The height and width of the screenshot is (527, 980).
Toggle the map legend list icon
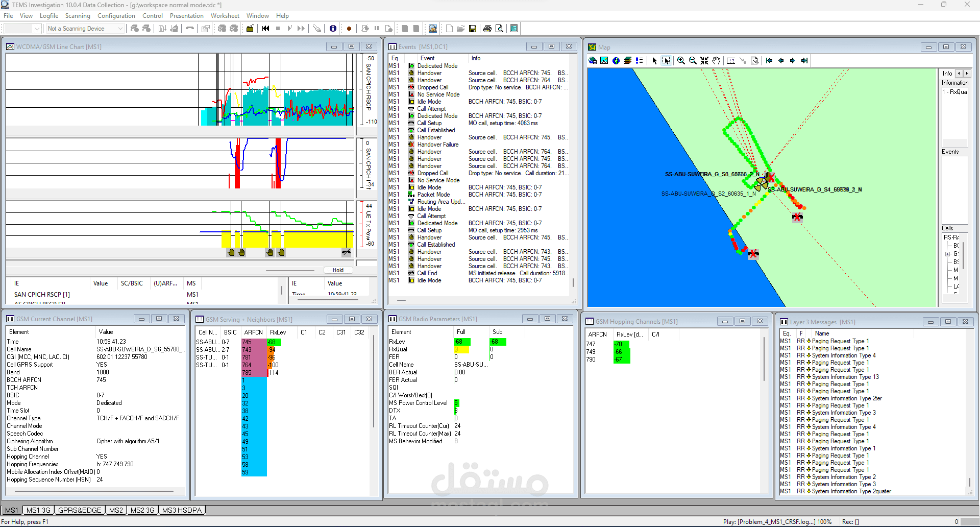[639, 61]
